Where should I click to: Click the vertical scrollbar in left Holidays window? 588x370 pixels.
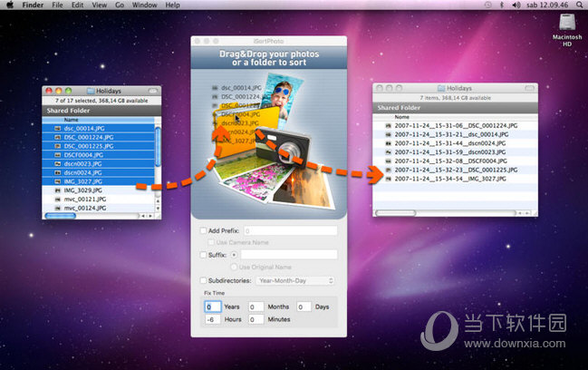coord(158,147)
